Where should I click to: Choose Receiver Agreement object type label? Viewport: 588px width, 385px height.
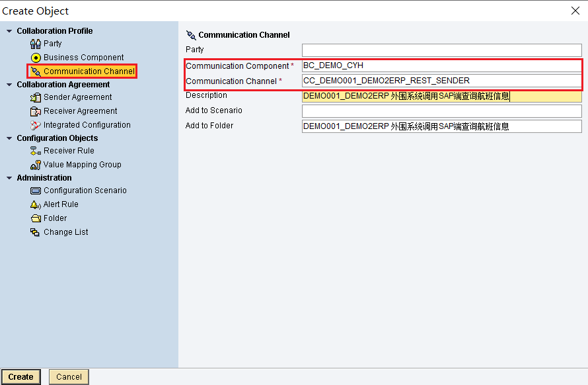(80, 111)
